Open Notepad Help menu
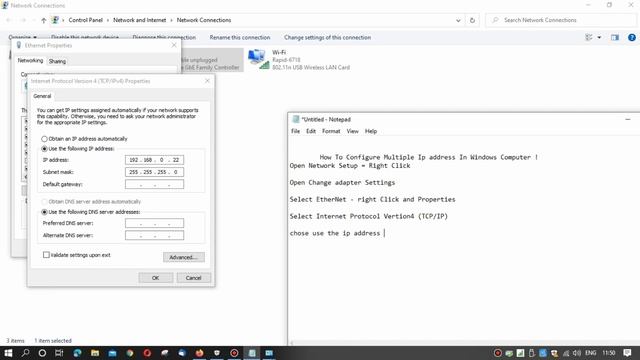The width and height of the screenshot is (640, 360). 371,131
